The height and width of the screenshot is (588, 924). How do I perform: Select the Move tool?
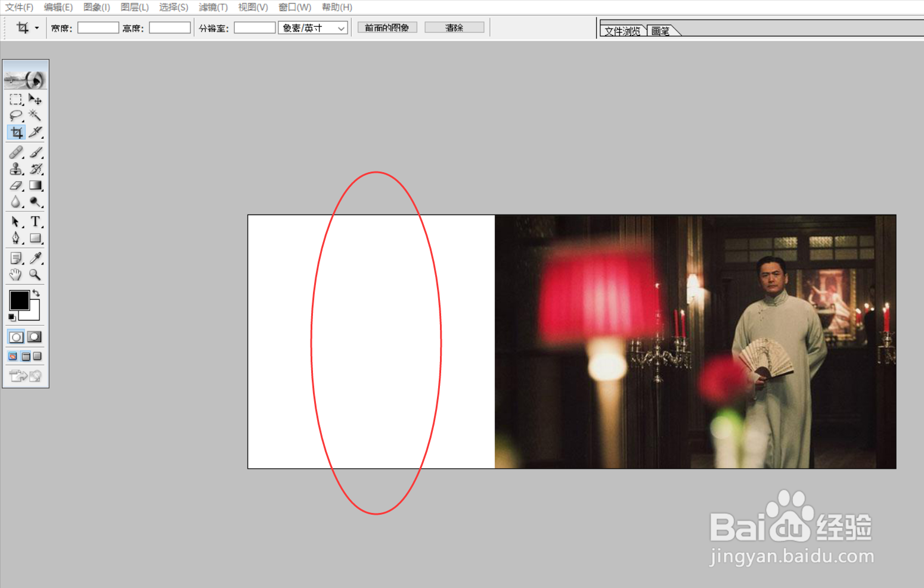pos(35,99)
